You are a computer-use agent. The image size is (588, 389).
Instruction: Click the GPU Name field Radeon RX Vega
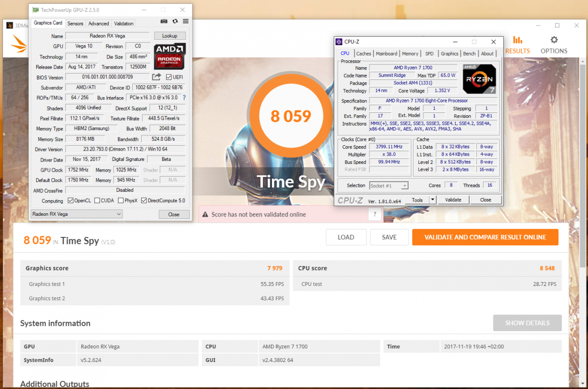[107, 36]
